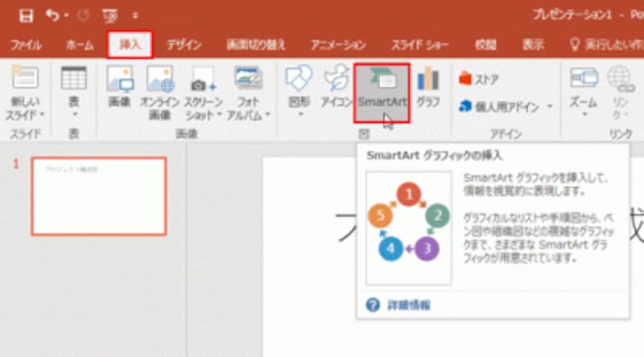Open the ファイル tab
The height and width of the screenshot is (357, 644).
(26, 44)
